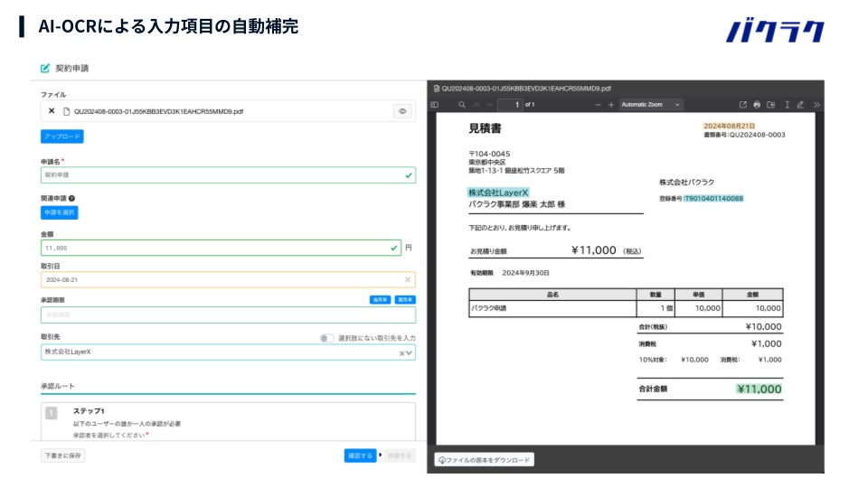Image resolution: width=868 pixels, height=488 pixels.
Task: Download the PDF with the folder icon
Action: 771,105
